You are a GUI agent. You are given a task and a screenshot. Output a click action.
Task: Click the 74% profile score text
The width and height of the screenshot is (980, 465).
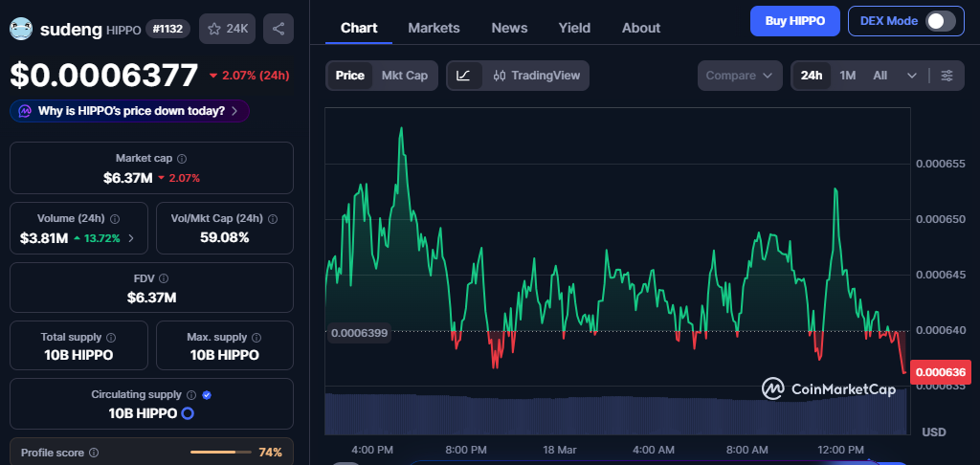(x=270, y=453)
